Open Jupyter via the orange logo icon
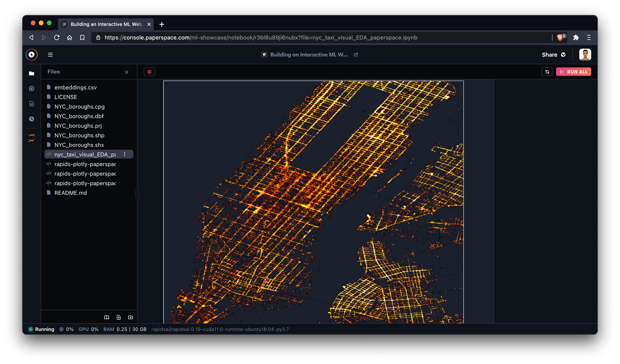The width and height of the screenshot is (620, 364). (x=31, y=138)
